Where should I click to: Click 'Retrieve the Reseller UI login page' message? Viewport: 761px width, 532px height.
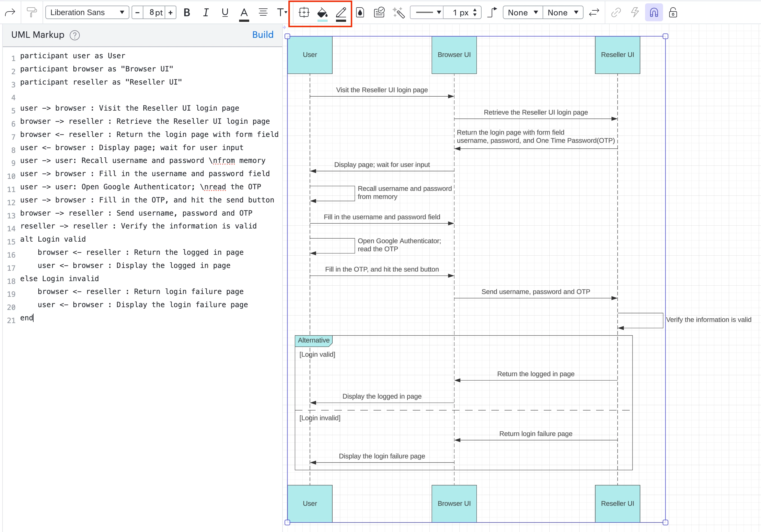click(x=536, y=112)
